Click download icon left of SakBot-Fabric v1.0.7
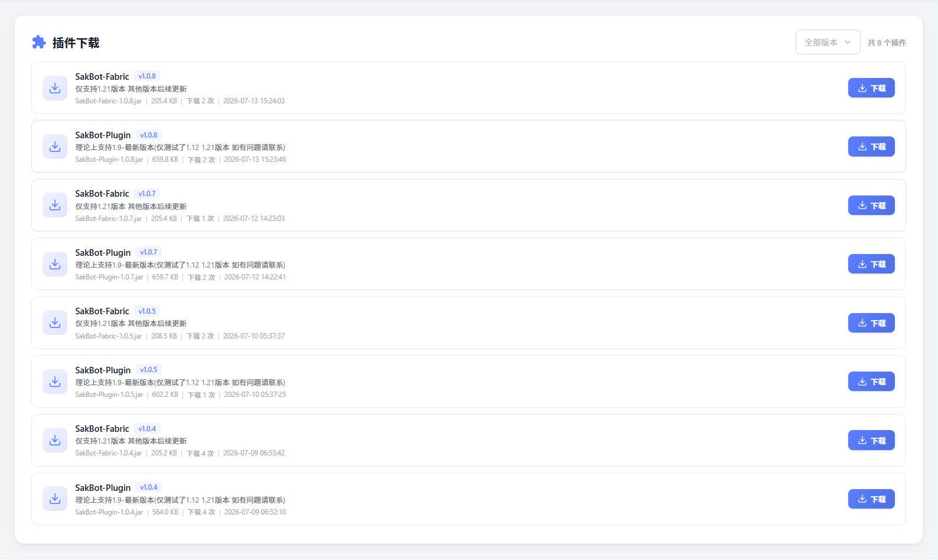This screenshot has width=938, height=560. 55,205
